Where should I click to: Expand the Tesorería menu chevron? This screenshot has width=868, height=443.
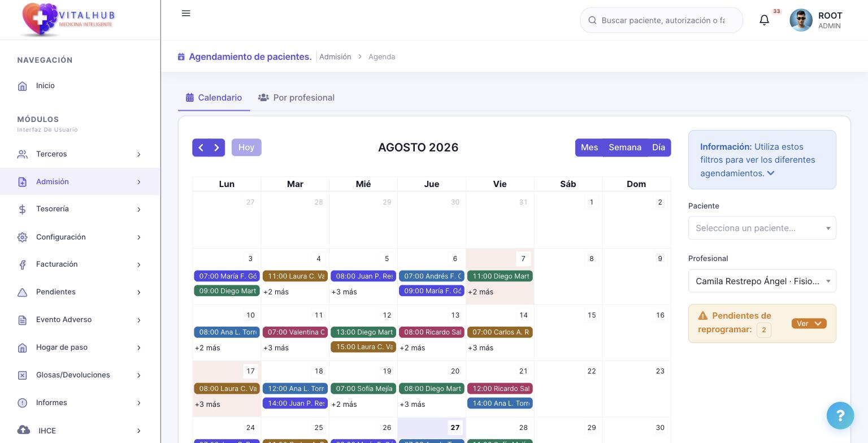(139, 210)
